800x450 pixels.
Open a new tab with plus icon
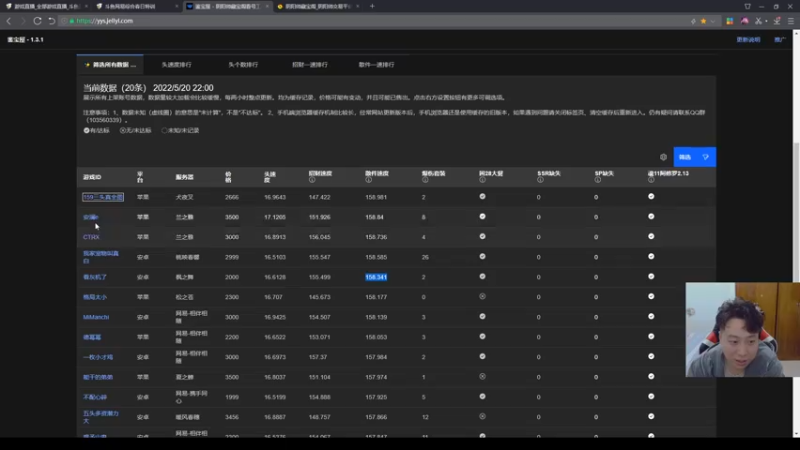click(x=372, y=6)
